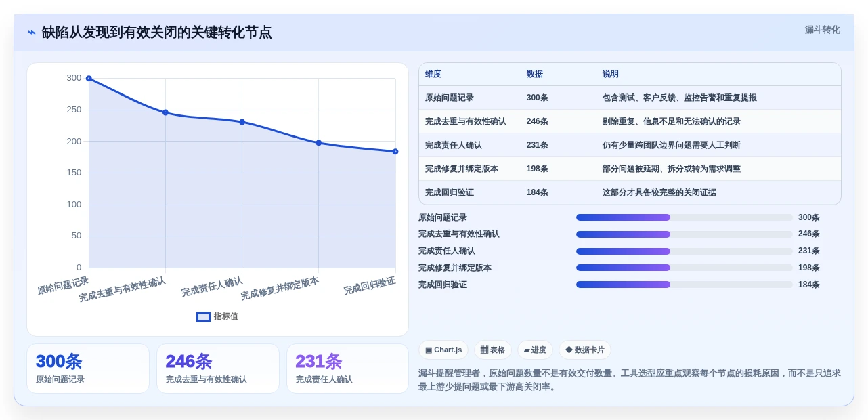Click the 184条 value beside the progress bars
Screen dimensions: 868x420
click(809, 285)
